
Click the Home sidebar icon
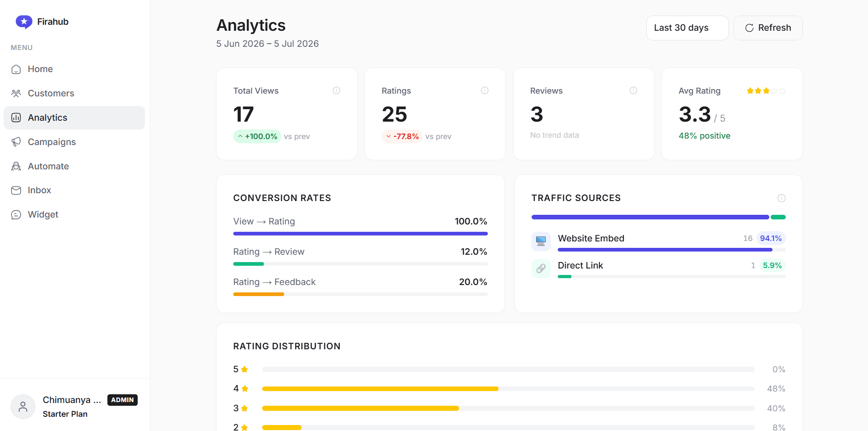pos(16,69)
